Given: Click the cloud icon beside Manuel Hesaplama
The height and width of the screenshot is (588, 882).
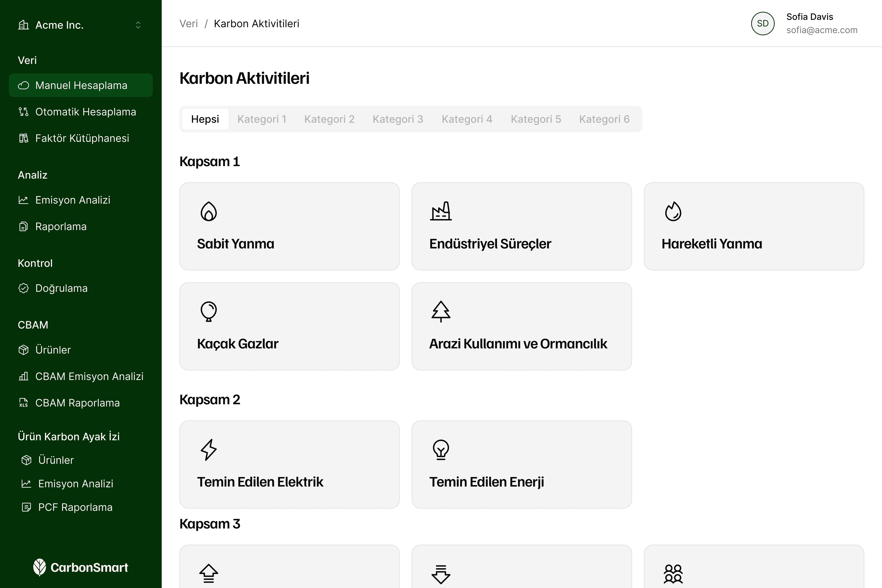Looking at the screenshot, I should pyautogui.click(x=23, y=85).
